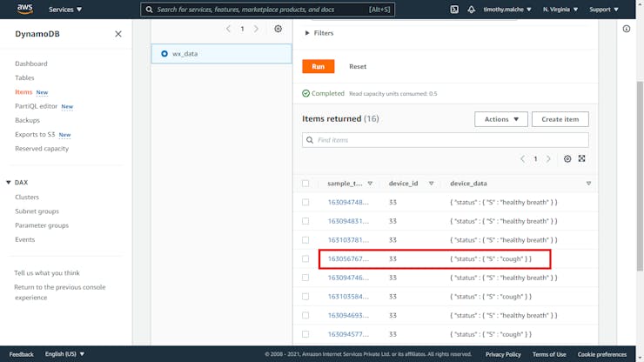Open Items in the sidebar
The image size is (644, 362).
point(23,92)
